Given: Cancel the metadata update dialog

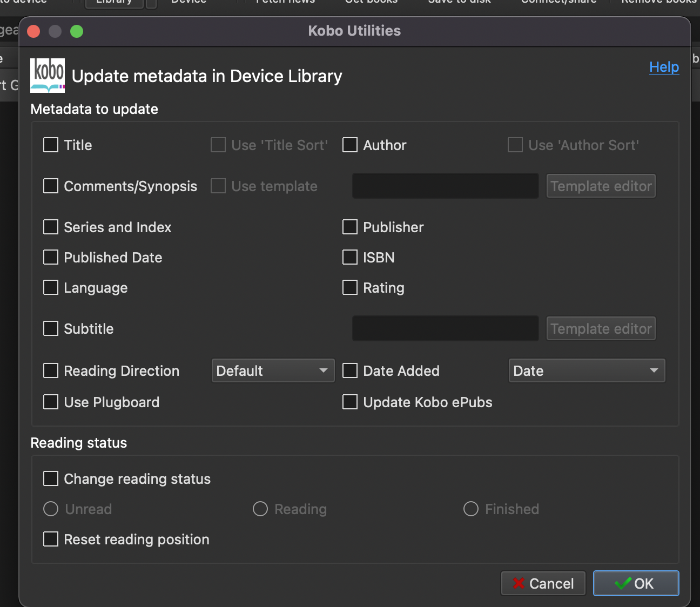Looking at the screenshot, I should tap(543, 583).
